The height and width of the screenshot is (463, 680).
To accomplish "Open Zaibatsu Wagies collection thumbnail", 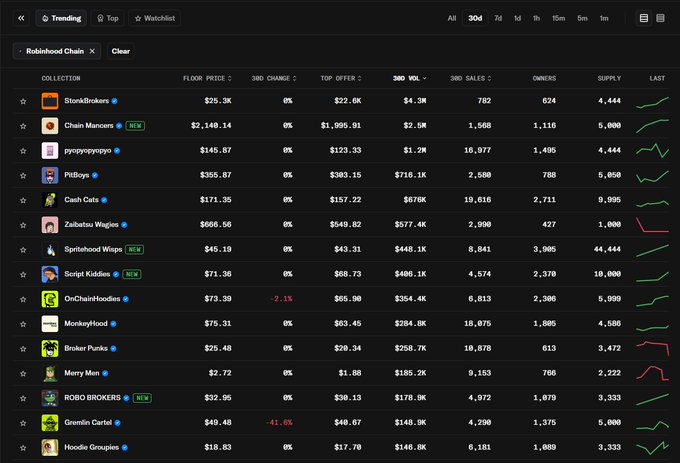I will click(50, 225).
